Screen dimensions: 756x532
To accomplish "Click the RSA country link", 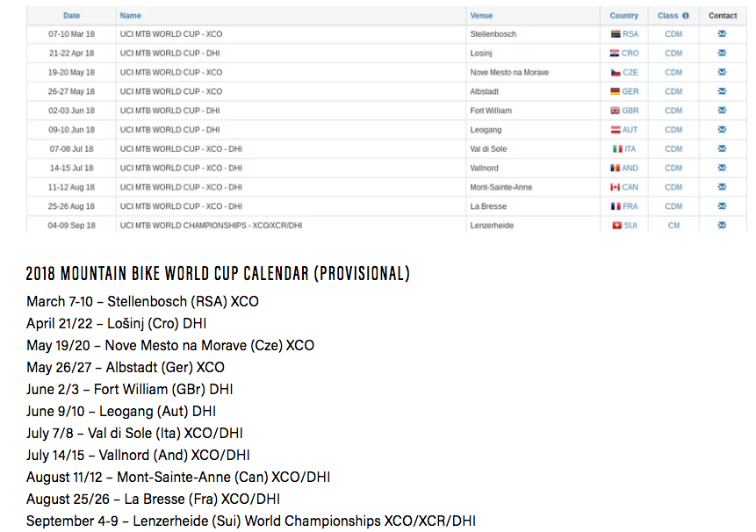I will (630, 33).
